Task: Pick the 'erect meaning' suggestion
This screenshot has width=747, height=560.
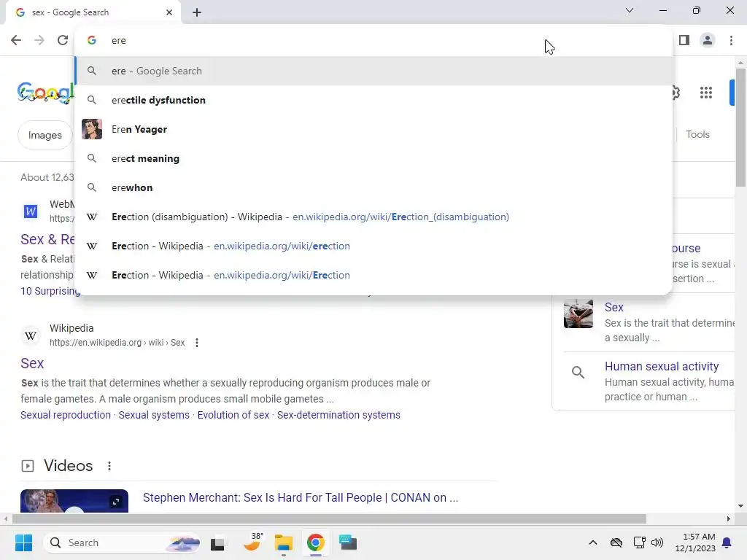Action: click(374, 158)
